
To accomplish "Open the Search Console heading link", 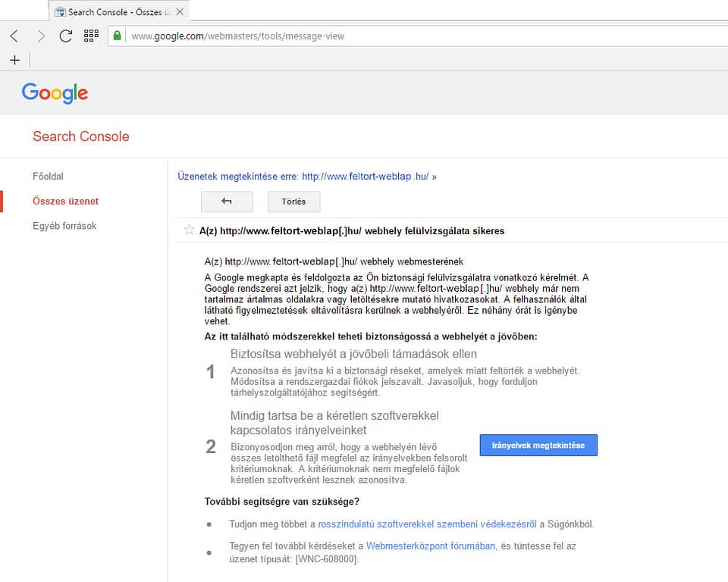I will pos(81,136).
